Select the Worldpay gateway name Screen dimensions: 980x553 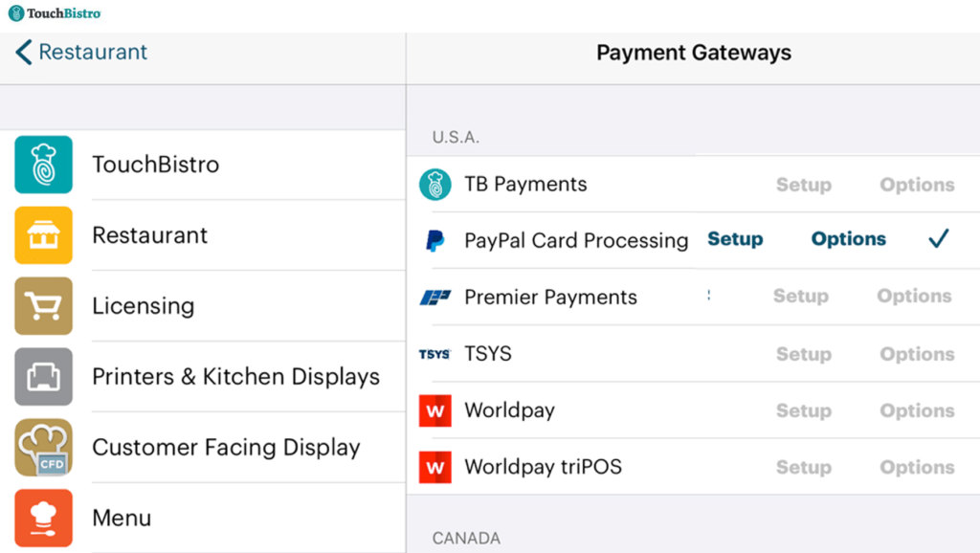coord(509,410)
